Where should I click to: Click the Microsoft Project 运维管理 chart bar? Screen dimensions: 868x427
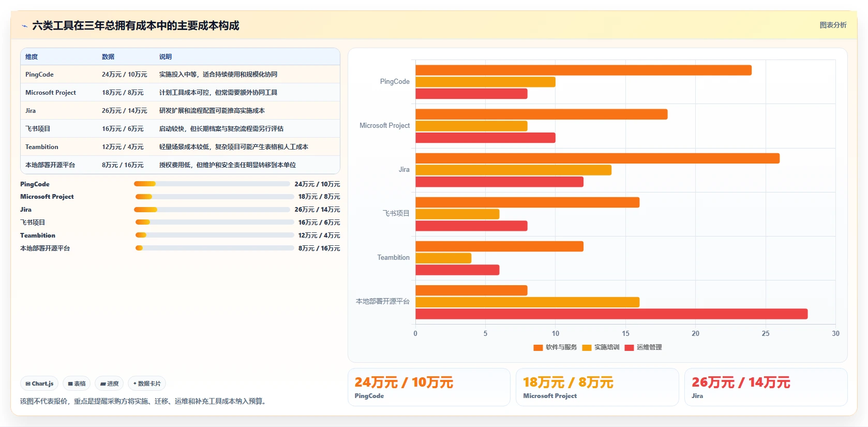point(485,138)
